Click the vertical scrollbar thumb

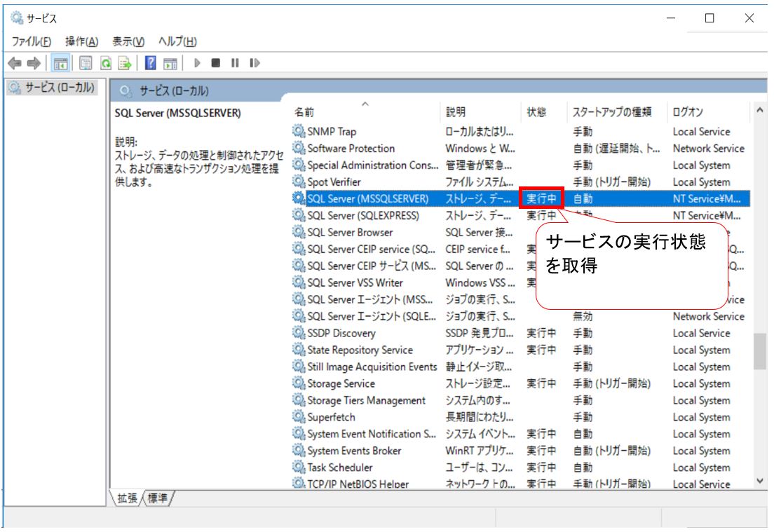[x=760, y=351]
